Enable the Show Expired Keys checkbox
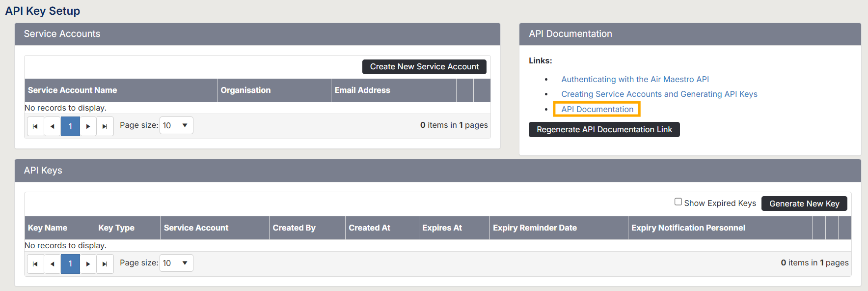The width and height of the screenshot is (868, 291). (x=678, y=202)
